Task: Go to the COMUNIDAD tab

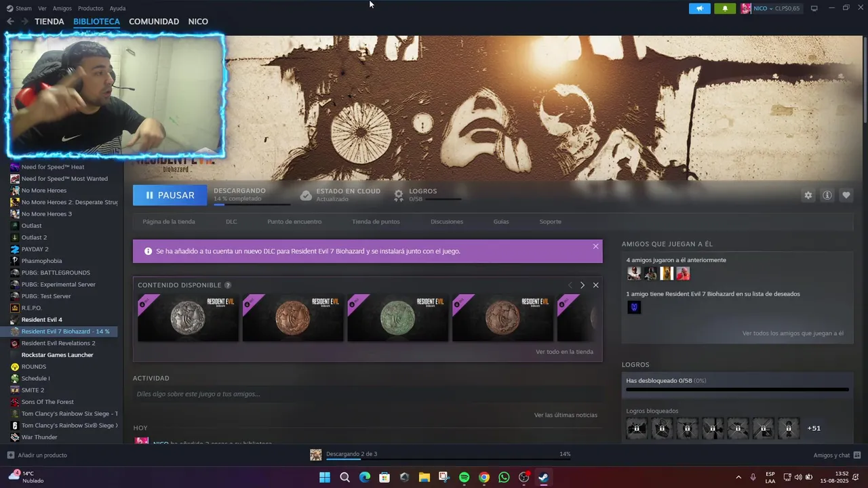Action: 154,22
